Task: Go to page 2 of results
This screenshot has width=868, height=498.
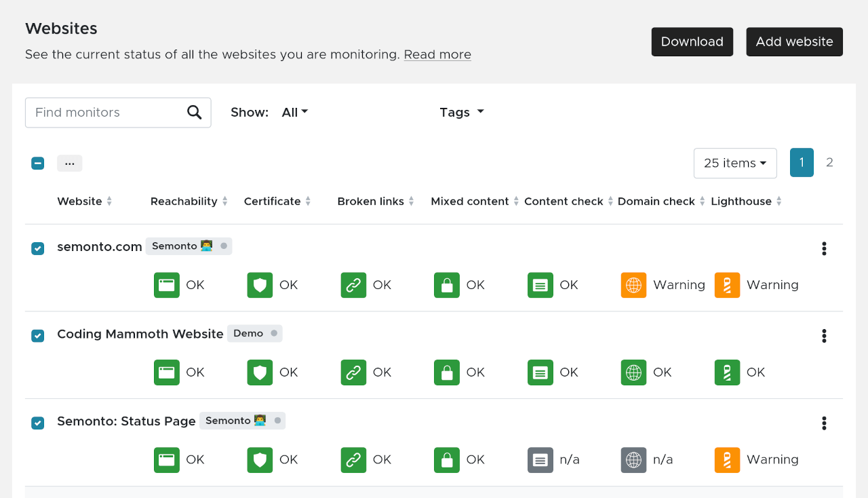Action: [x=829, y=163]
